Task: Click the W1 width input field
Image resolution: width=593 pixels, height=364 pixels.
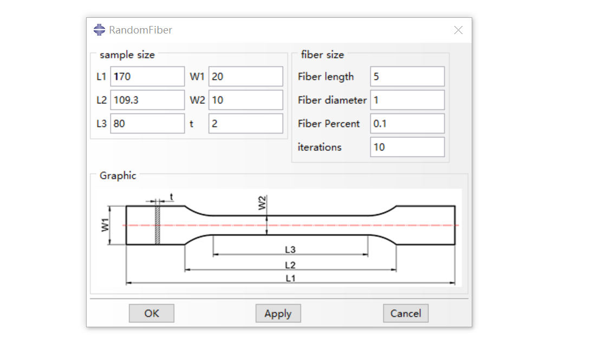Action: click(x=245, y=77)
